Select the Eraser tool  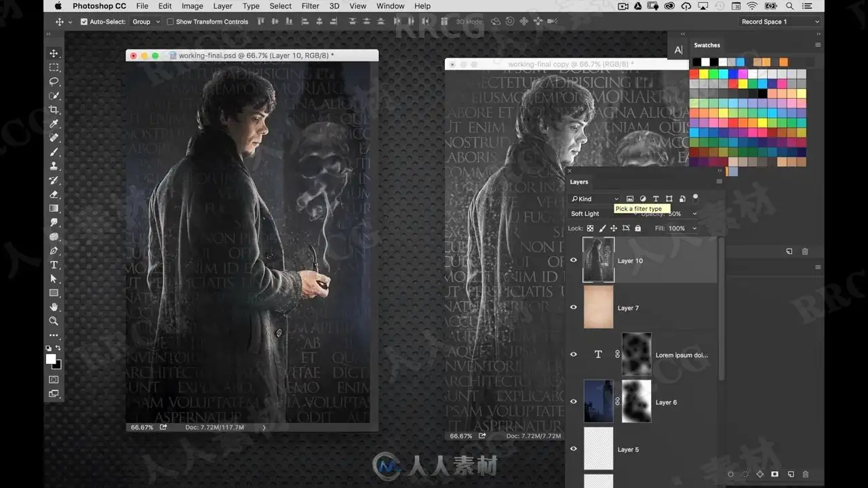[54, 195]
